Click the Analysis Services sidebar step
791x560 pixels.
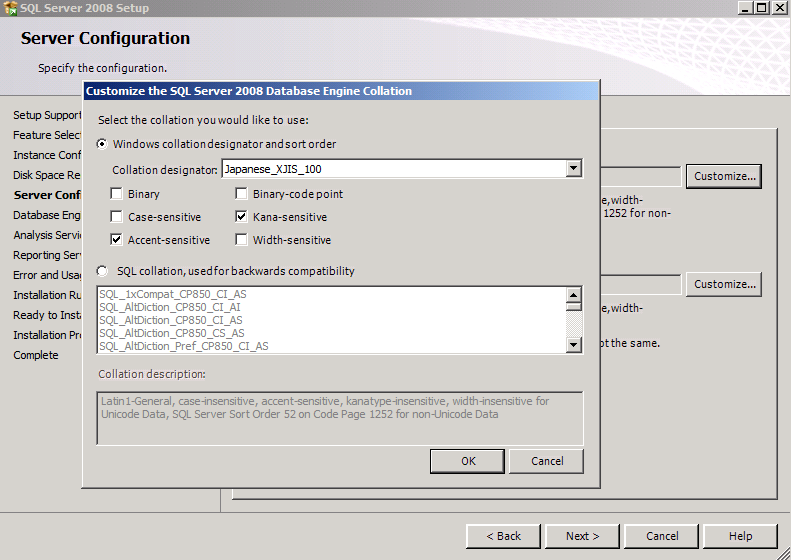47,235
